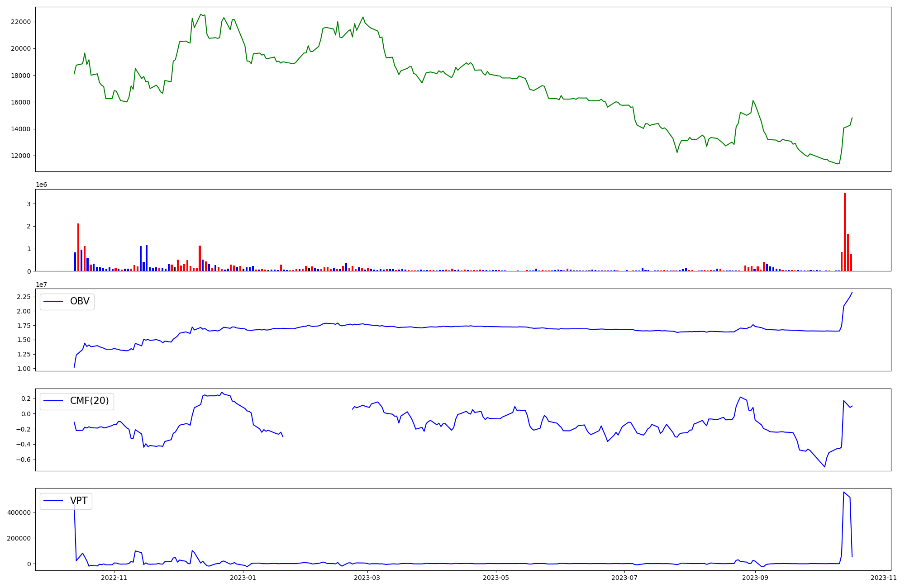Viewport: 905px width, 588px height.
Task: Click the OBV legend label
Action: 80,301
